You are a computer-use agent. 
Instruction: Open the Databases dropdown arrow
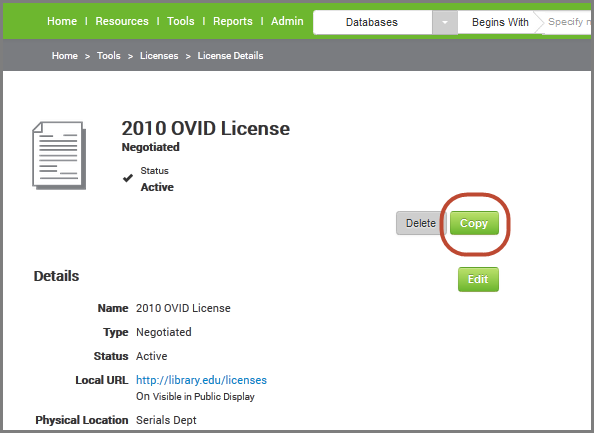pyautogui.click(x=444, y=22)
